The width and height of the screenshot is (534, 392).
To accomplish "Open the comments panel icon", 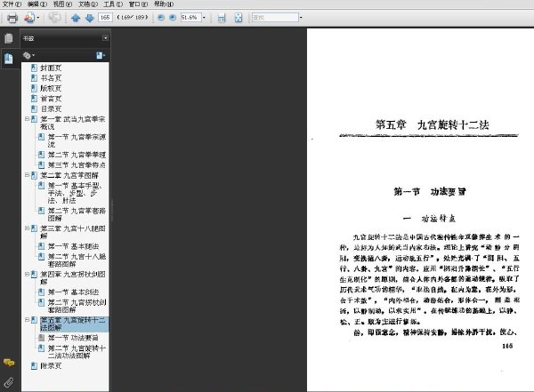I will pyautogui.click(x=9, y=363).
